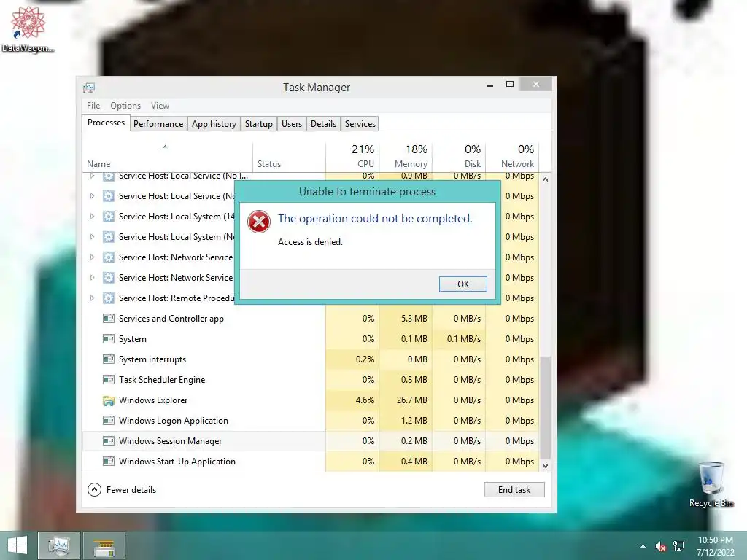Switch to the Services tab
The height and width of the screenshot is (560, 747).
coord(360,124)
